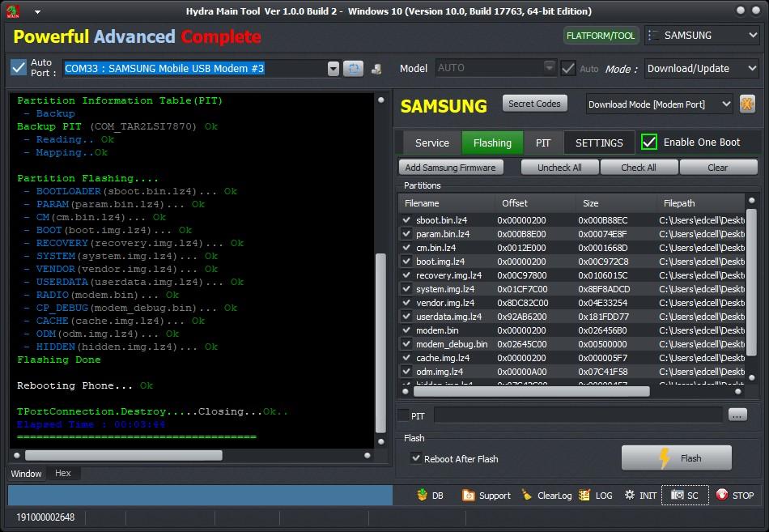Image resolution: width=769 pixels, height=532 pixels.
Task: Sort by the Filename column header
Action: [x=446, y=203]
